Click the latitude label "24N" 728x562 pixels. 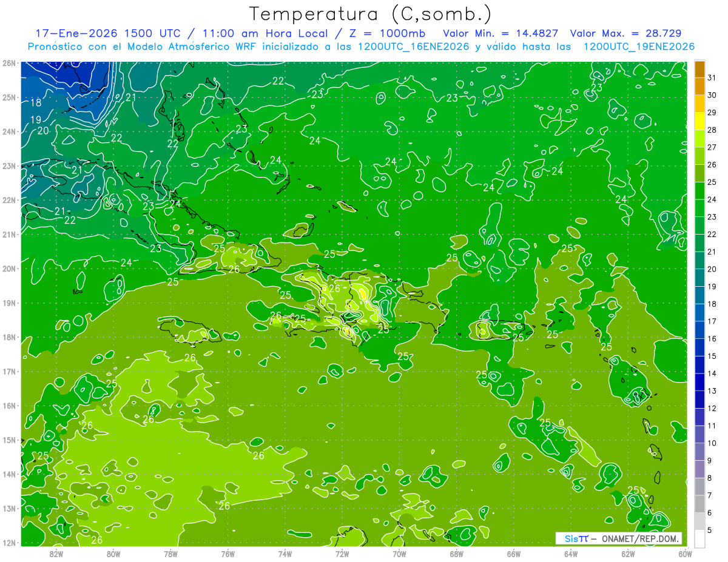tap(9, 132)
